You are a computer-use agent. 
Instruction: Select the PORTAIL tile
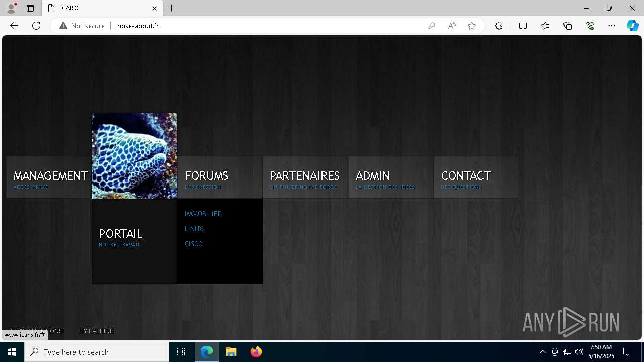point(134,241)
